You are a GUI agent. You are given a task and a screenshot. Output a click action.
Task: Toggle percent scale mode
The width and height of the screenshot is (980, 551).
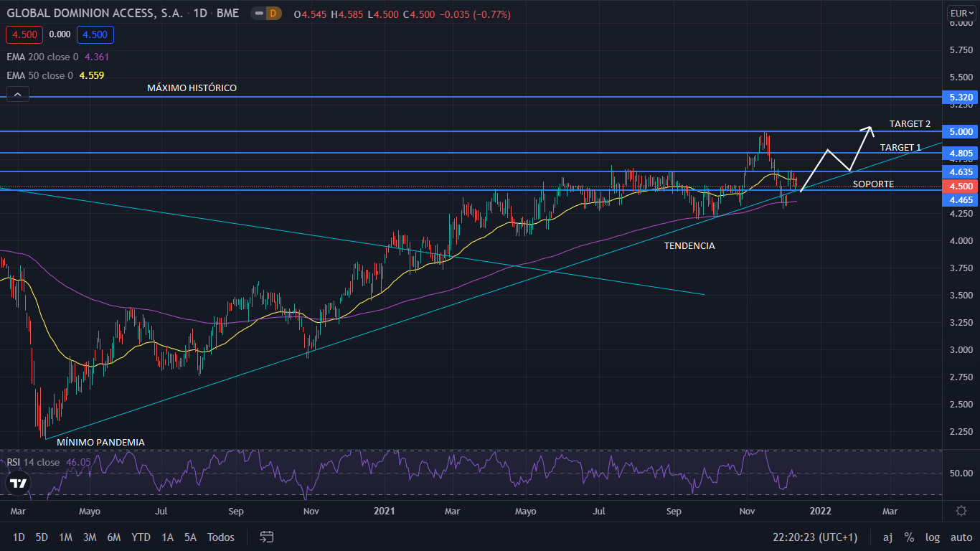tap(909, 537)
